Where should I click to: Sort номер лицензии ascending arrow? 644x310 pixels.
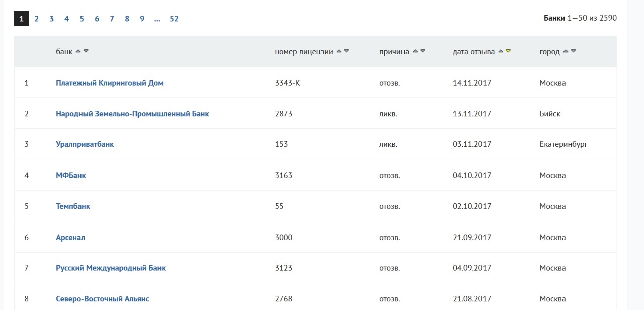tap(339, 51)
